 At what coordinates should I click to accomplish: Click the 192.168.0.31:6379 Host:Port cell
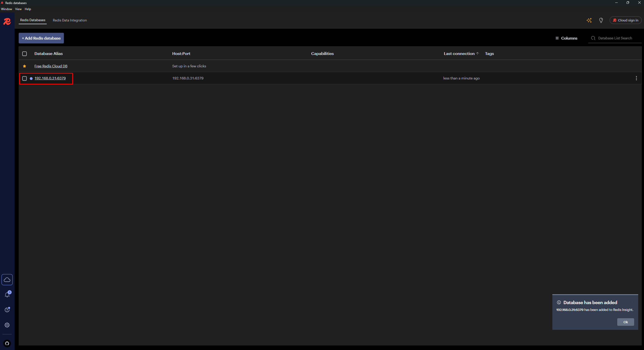click(188, 78)
